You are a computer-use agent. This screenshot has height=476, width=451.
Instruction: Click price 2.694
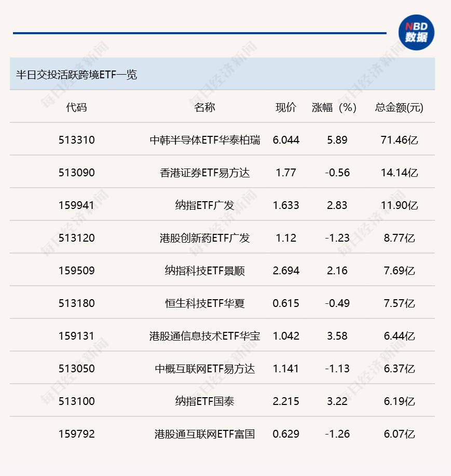point(286,271)
